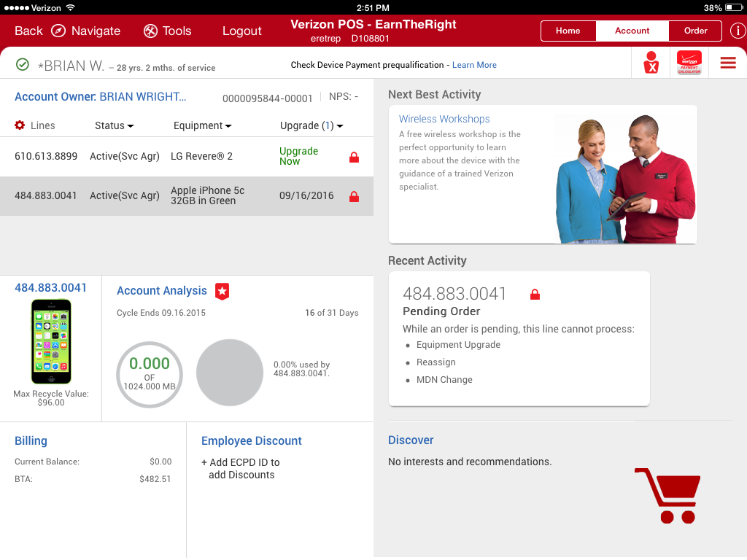Tap the 0.000 of 1024.000 MB gauge

point(150,374)
